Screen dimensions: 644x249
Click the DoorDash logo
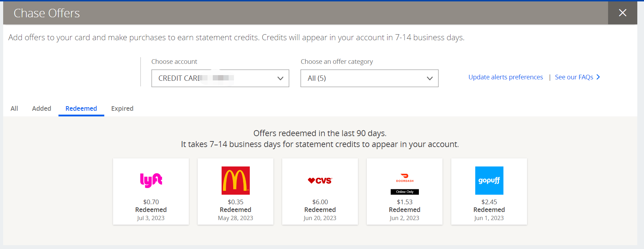click(x=405, y=177)
